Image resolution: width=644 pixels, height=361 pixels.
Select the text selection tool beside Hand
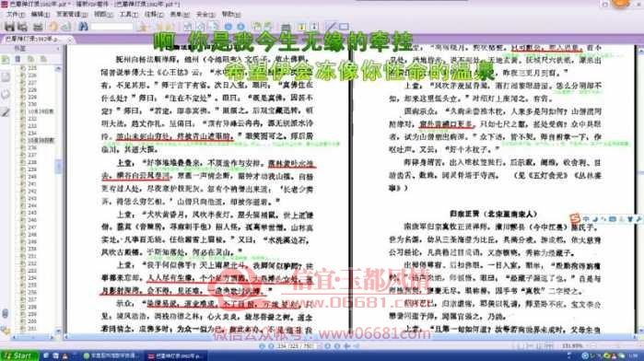(x=65, y=27)
